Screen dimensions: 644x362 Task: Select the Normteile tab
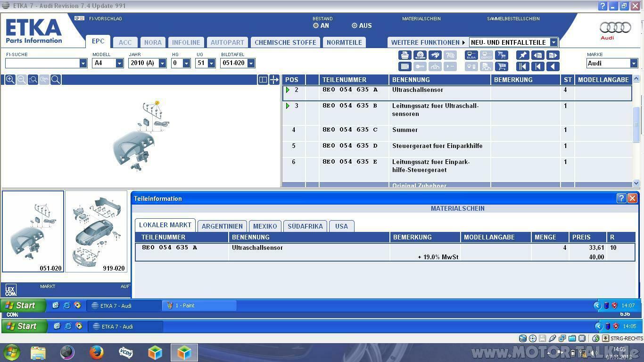(x=344, y=42)
